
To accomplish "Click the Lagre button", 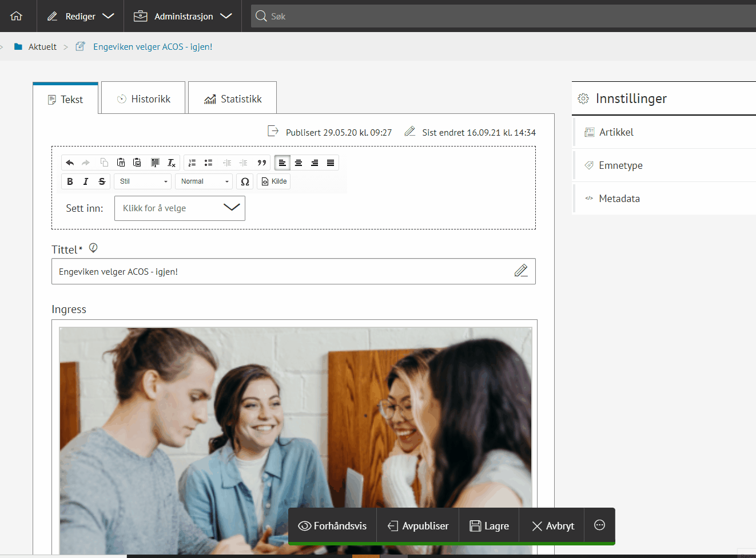I will [489, 526].
